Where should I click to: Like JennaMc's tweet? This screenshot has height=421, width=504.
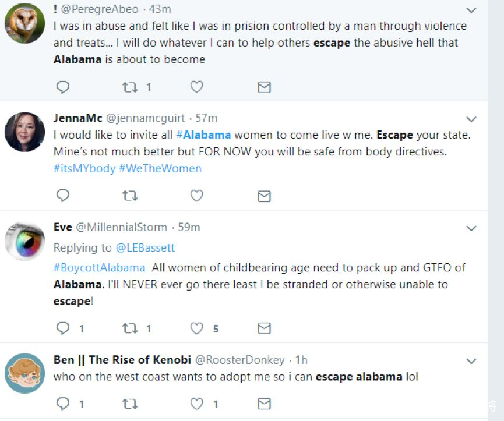click(197, 196)
